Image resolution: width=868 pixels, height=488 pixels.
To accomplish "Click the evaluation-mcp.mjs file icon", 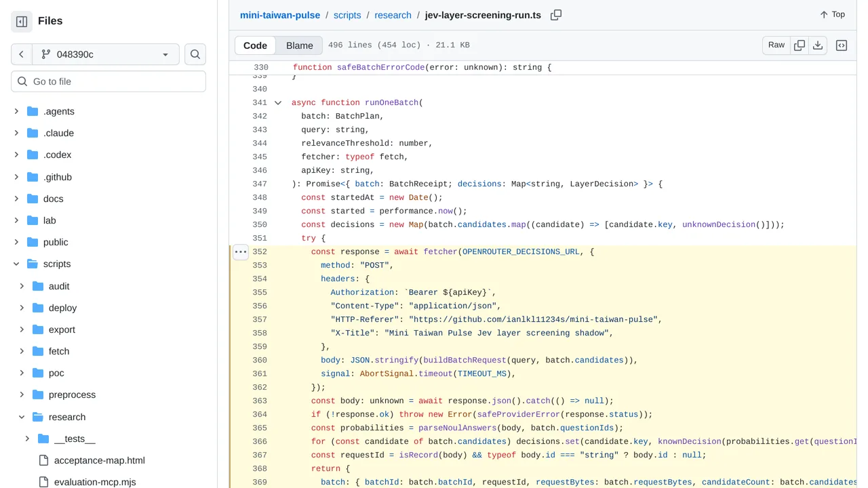I will pyautogui.click(x=43, y=482).
